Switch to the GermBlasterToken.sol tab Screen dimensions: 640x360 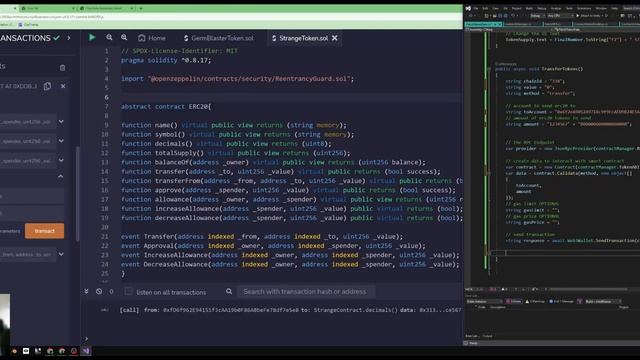(218, 38)
